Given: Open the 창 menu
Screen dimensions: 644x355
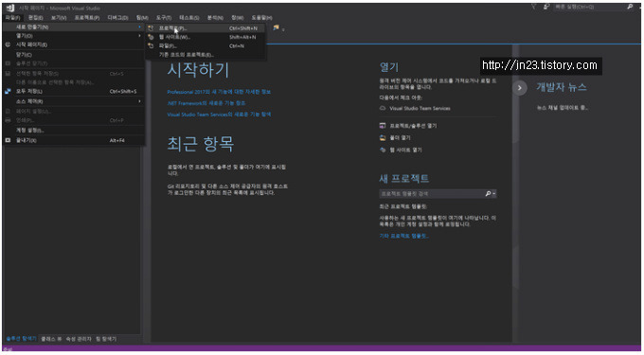Looking at the screenshot, I should [x=237, y=18].
